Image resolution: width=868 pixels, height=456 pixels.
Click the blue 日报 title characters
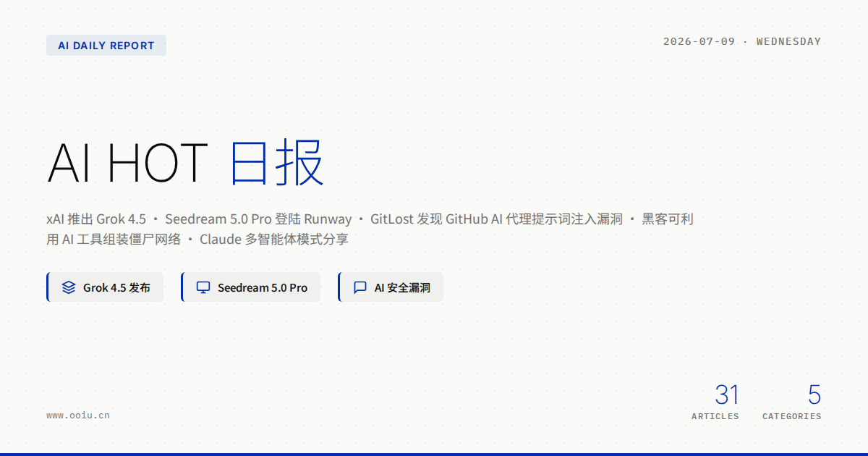pos(277,162)
